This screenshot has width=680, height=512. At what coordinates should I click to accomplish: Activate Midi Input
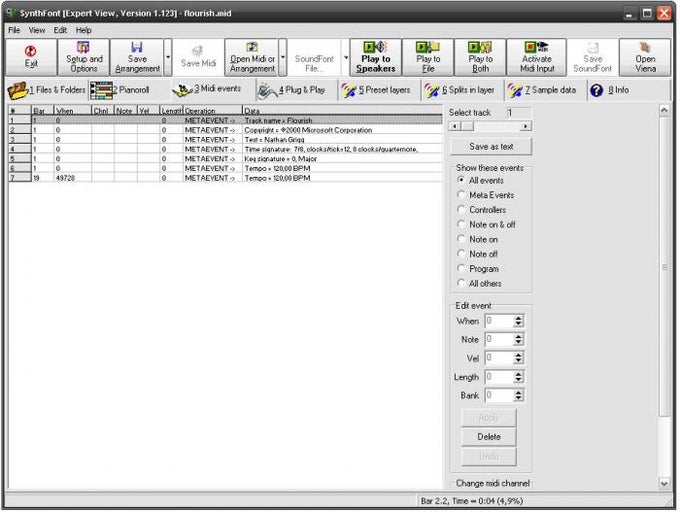537,57
